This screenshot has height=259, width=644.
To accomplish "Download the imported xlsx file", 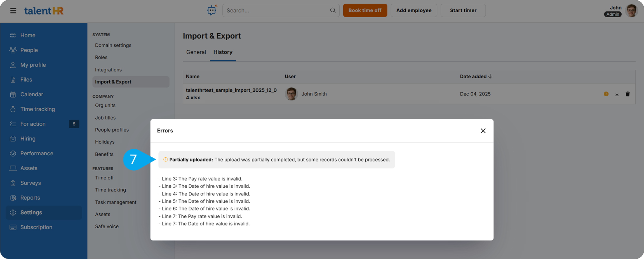I will pos(617,94).
